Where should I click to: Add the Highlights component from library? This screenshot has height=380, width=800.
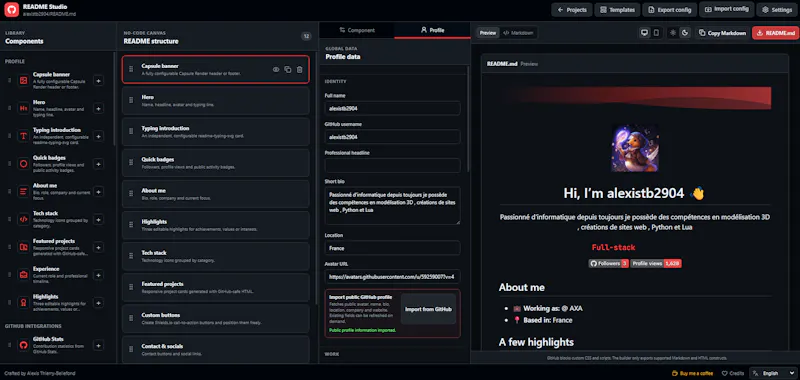[98, 302]
